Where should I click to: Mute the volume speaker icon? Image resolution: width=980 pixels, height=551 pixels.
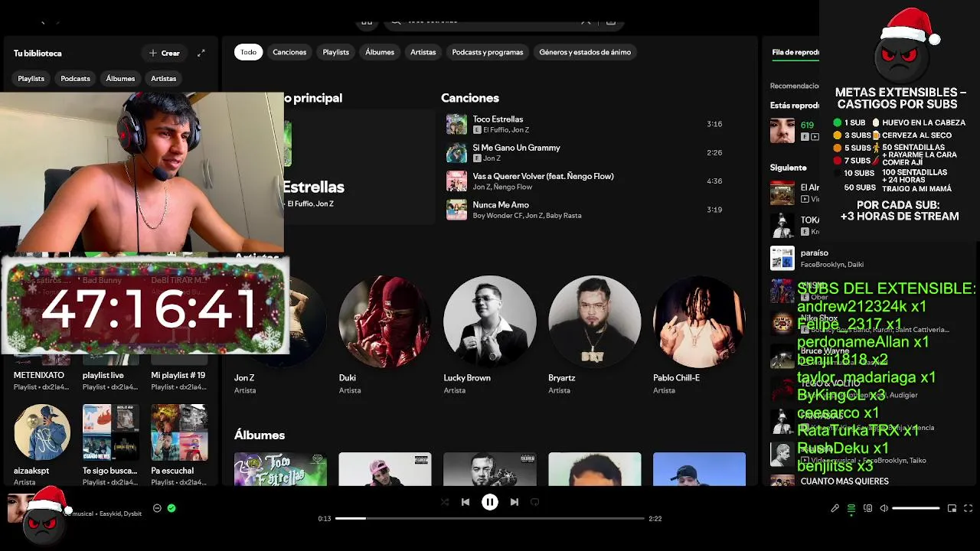[x=884, y=508]
